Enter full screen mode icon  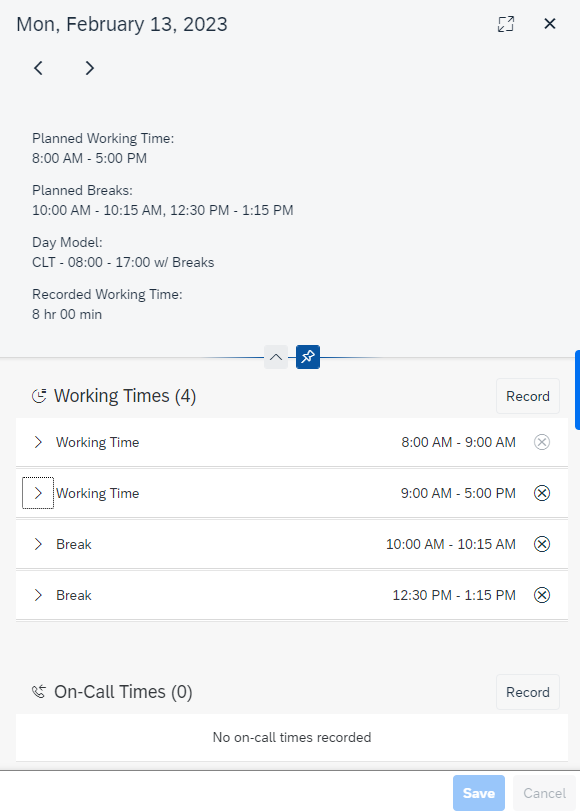click(x=506, y=24)
